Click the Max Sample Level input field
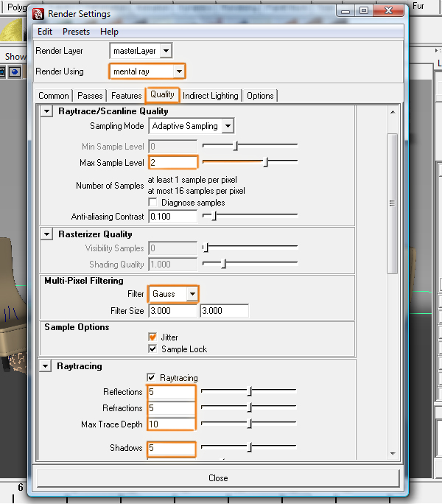The width and height of the screenshot is (442, 504). [173, 162]
